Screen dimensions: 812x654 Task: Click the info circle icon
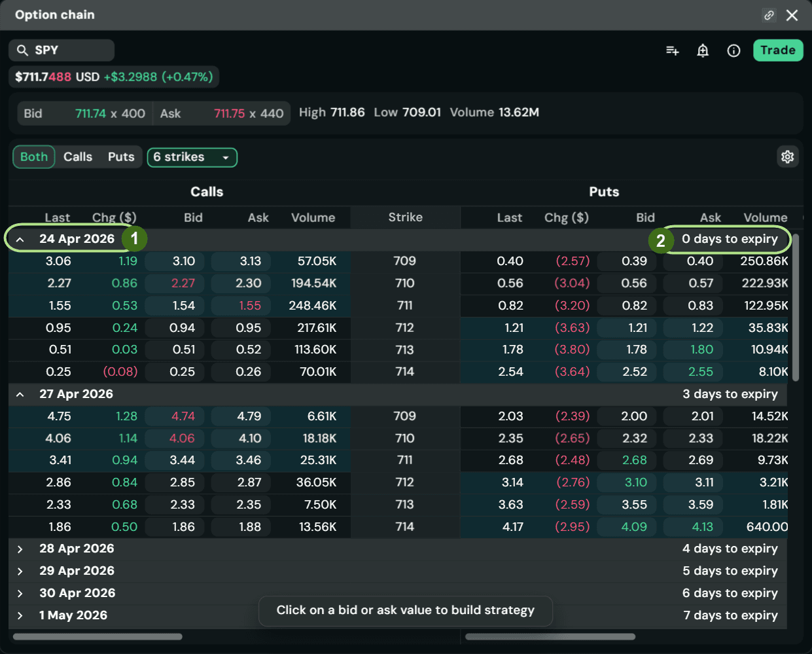pyautogui.click(x=733, y=50)
